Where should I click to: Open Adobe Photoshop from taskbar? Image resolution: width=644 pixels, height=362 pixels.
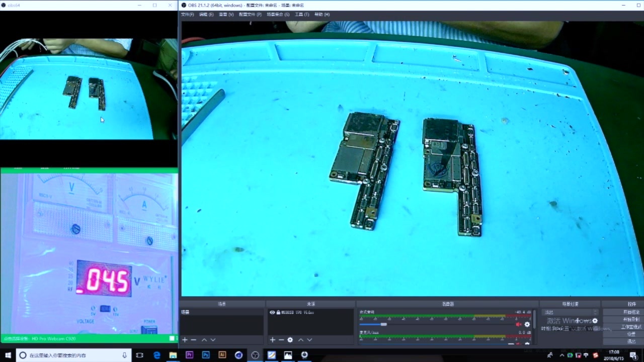coord(206,355)
